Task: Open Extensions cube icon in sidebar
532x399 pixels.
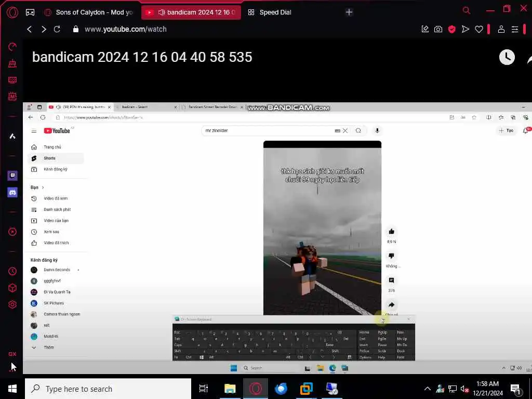Action: point(12,288)
